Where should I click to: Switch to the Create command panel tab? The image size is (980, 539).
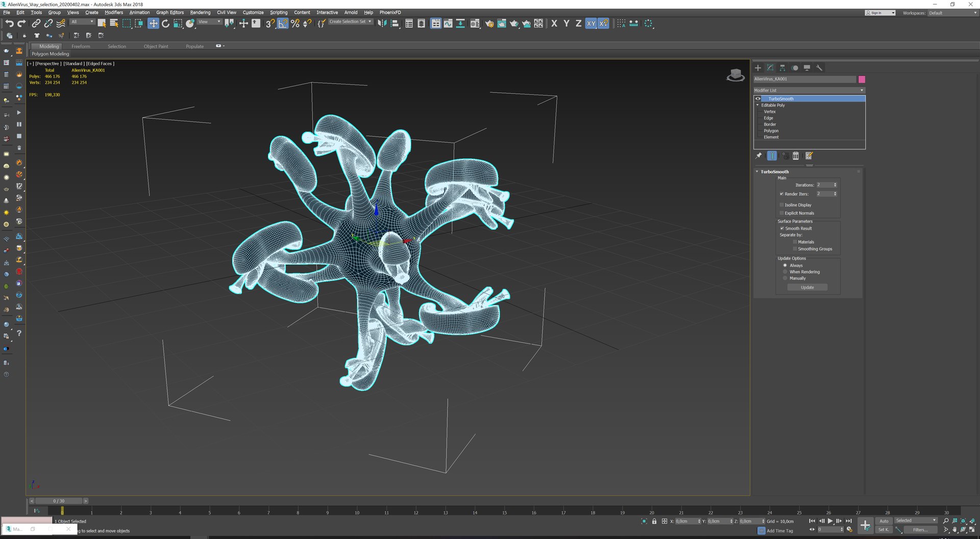click(x=758, y=68)
